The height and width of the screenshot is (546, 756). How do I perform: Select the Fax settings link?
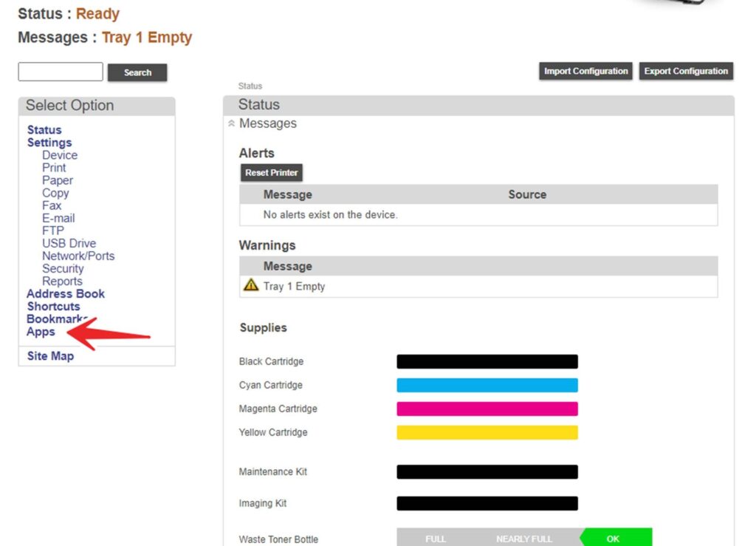[52, 205]
